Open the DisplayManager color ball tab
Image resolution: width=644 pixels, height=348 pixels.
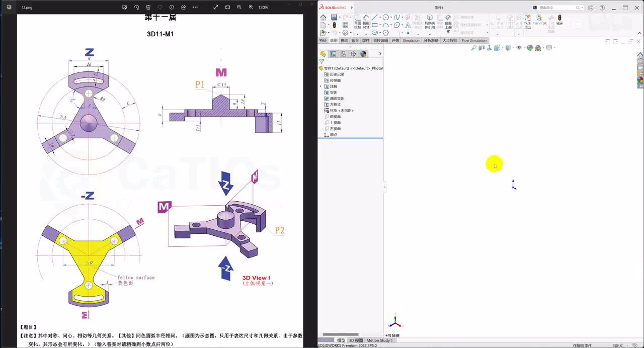(x=363, y=54)
